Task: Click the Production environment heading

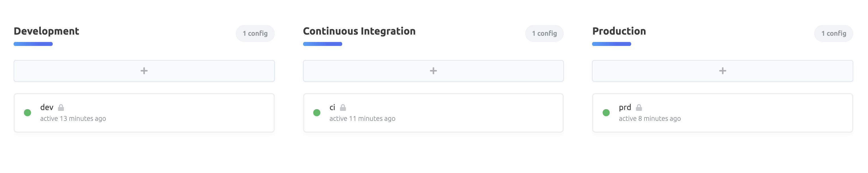Action: (x=619, y=31)
